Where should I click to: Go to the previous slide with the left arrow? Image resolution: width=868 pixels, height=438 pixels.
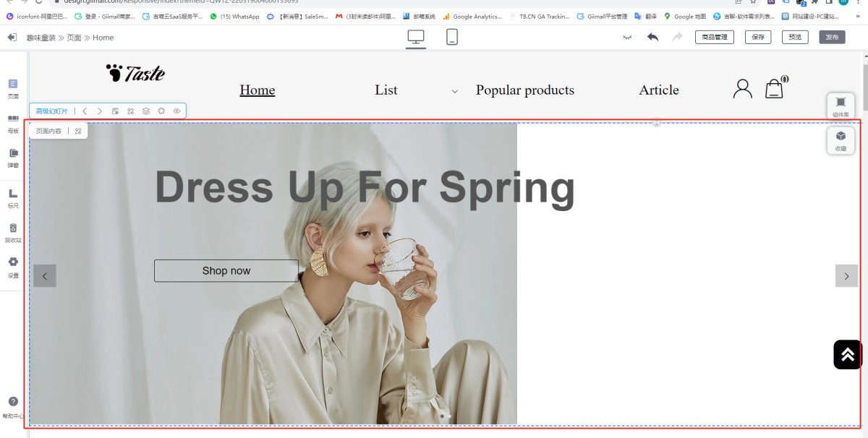(45, 276)
